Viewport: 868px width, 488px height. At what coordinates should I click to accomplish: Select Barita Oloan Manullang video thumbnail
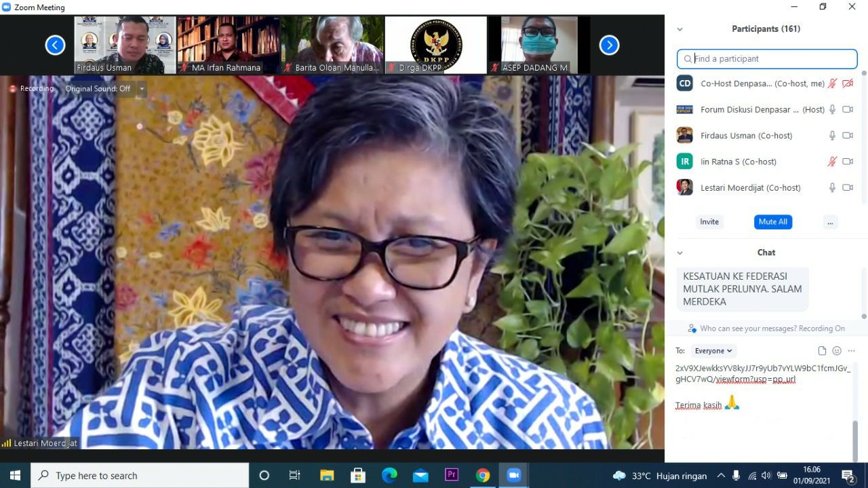pyautogui.click(x=332, y=45)
